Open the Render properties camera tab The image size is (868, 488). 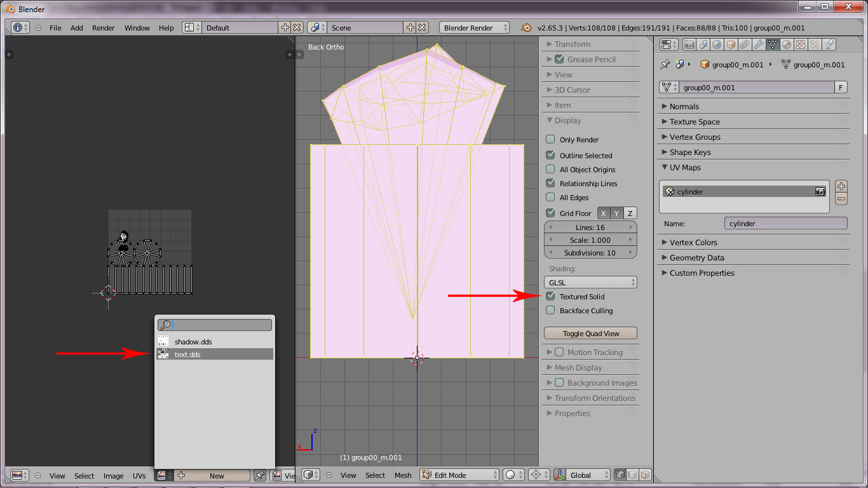coord(689,44)
